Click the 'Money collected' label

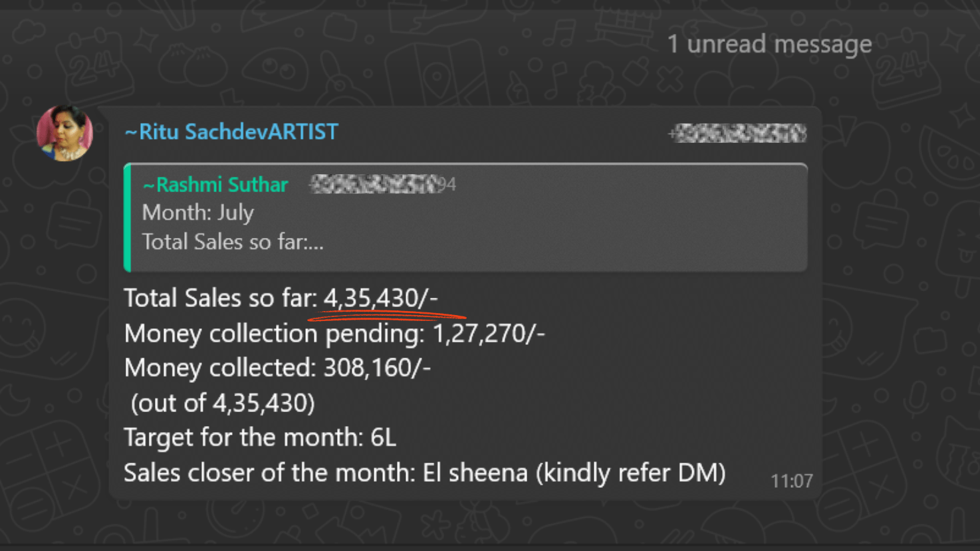coord(220,368)
